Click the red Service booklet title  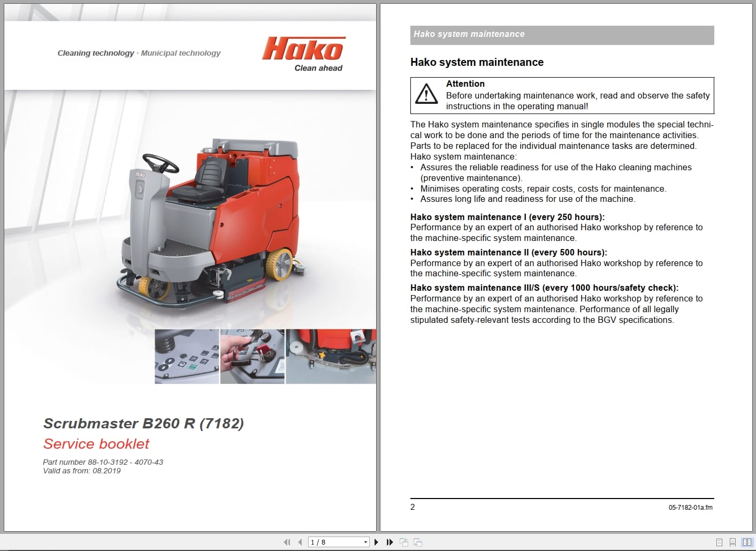click(96, 444)
